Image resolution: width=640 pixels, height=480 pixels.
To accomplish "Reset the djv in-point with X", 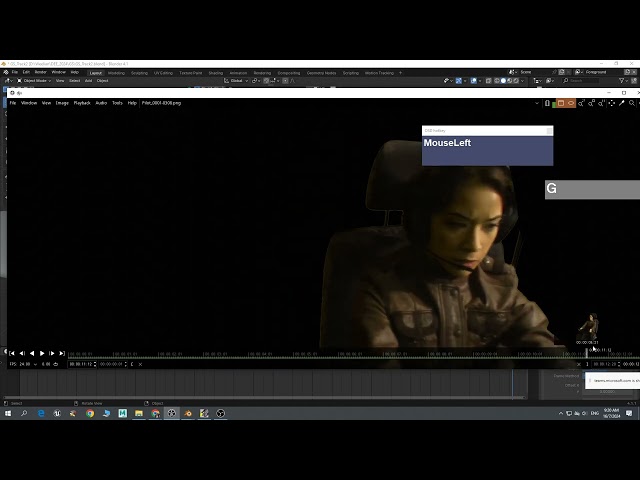I will click(x=140, y=364).
